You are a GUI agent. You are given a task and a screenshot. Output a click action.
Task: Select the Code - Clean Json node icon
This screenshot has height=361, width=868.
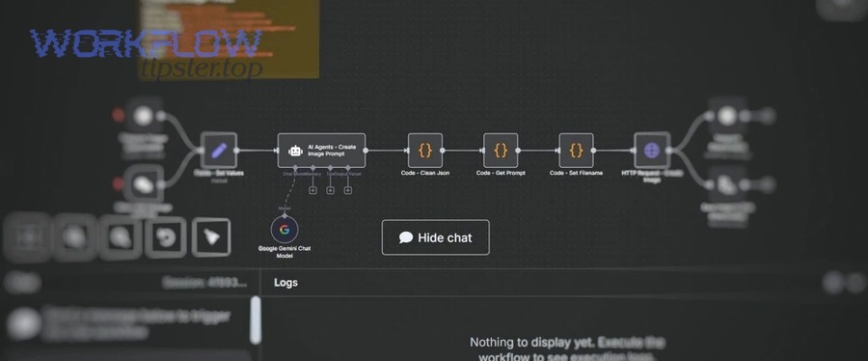[425, 150]
